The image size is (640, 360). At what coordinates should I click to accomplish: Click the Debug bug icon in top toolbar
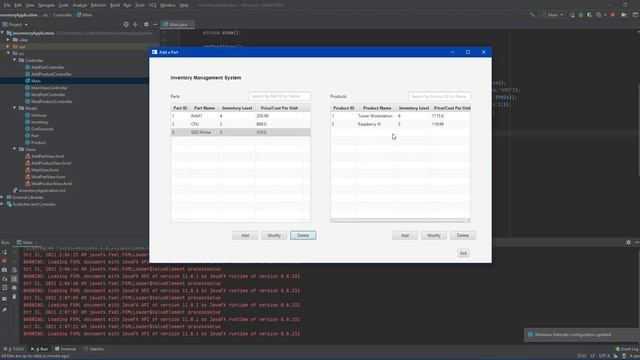[581, 15]
